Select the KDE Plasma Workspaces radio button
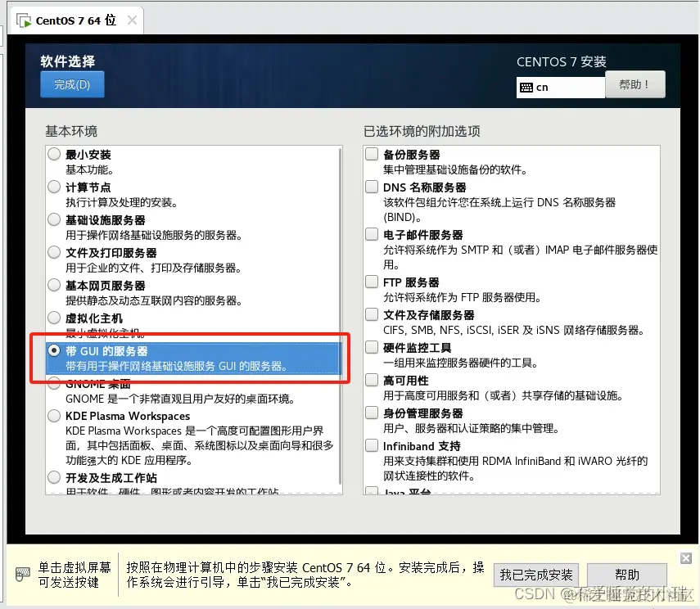 coord(54,416)
